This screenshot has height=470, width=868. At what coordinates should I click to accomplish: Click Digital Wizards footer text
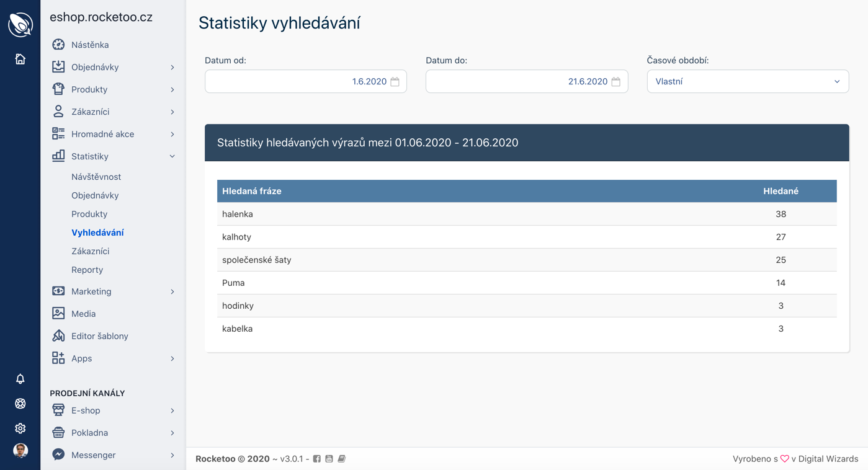point(828,459)
